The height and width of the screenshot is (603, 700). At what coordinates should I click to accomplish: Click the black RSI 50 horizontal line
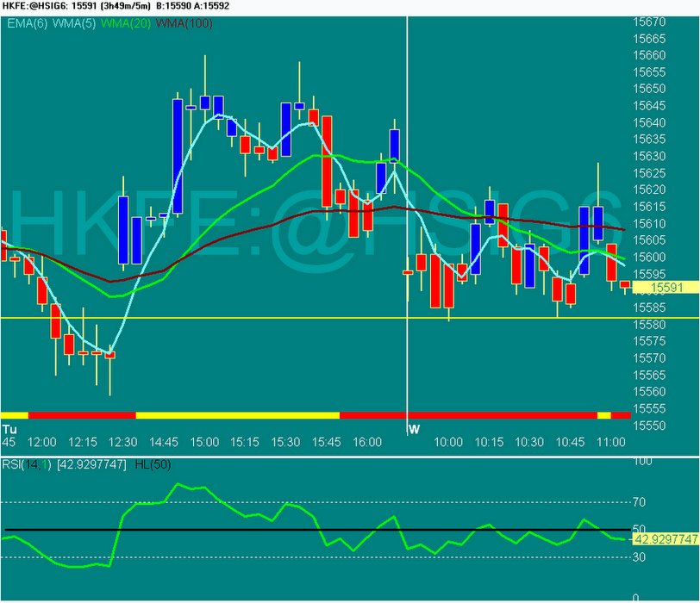318,530
